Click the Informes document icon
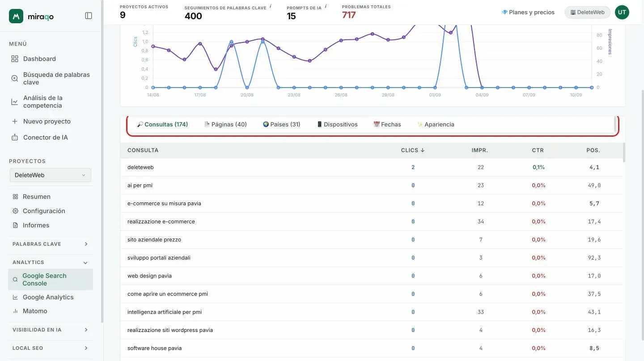This screenshot has height=361, width=644. point(15,225)
